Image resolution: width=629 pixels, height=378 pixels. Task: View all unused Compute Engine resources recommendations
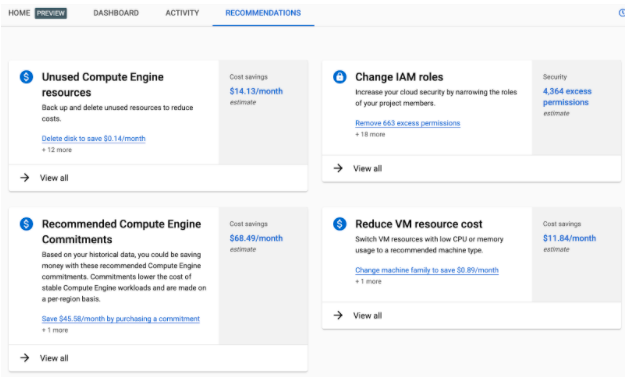[54, 178]
